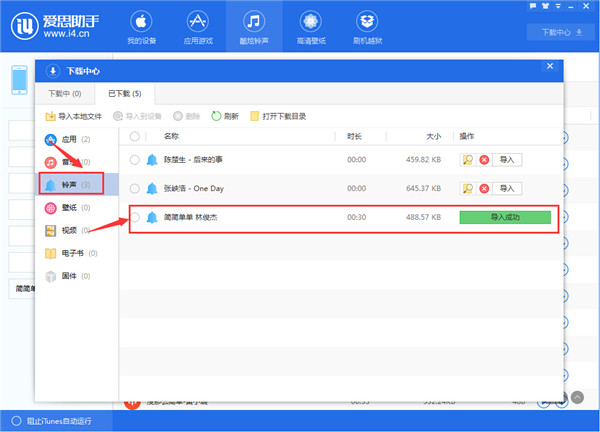Screen dimensions: 600x432
Task: Click the ringtone name 陈楚生 - 后来的事
Action: [x=193, y=160]
